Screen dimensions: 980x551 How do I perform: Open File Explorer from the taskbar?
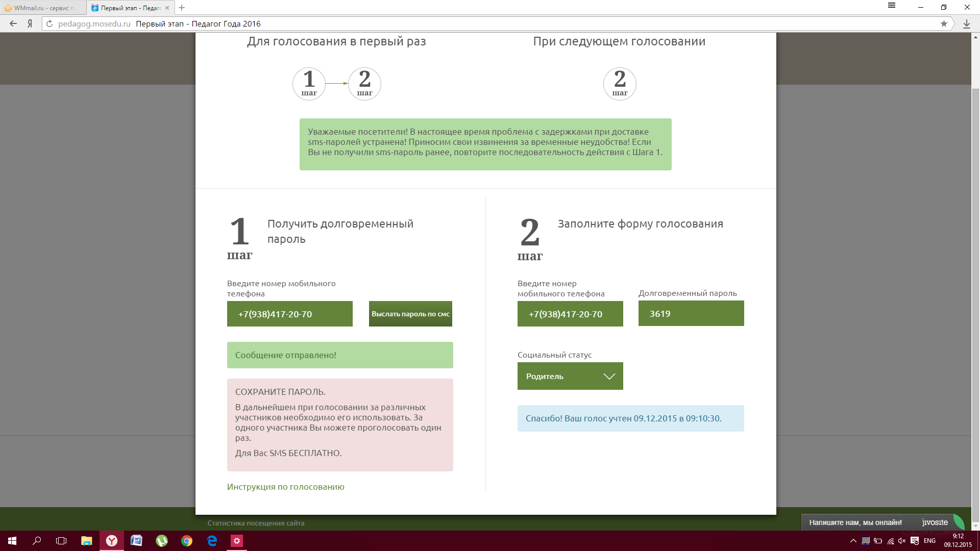86,541
